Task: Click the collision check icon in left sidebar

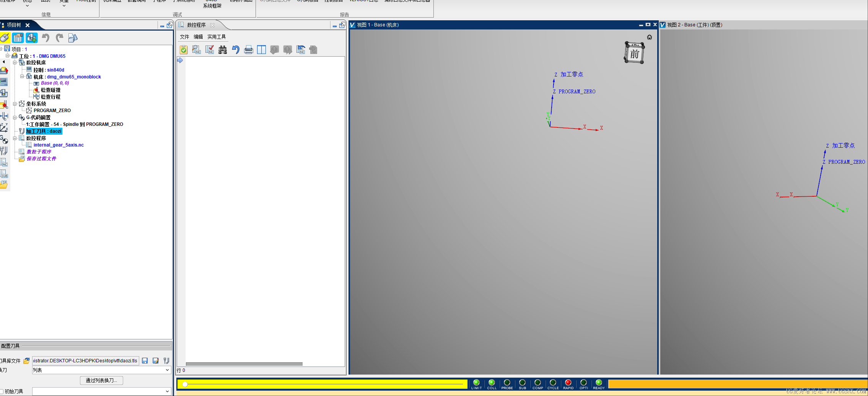Action: tap(4, 105)
